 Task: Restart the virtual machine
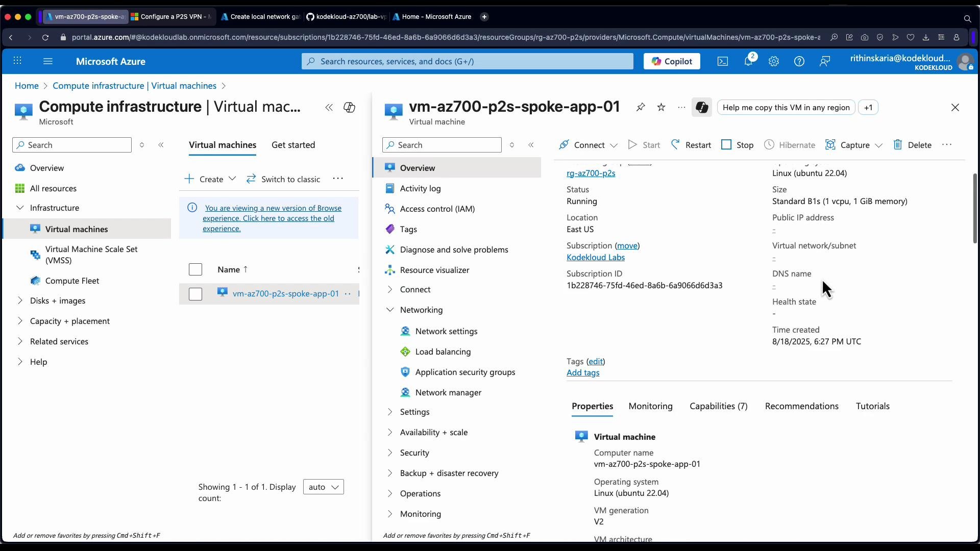coord(691,145)
